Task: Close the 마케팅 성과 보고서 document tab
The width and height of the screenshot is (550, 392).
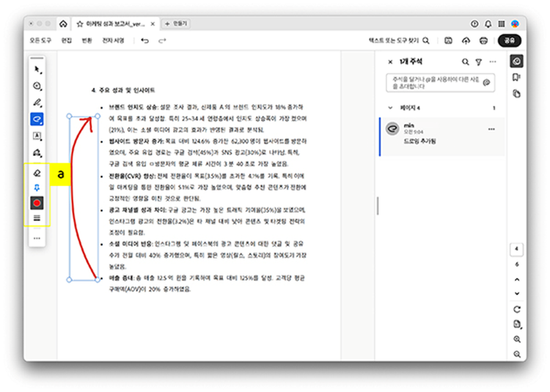Action: click(153, 24)
